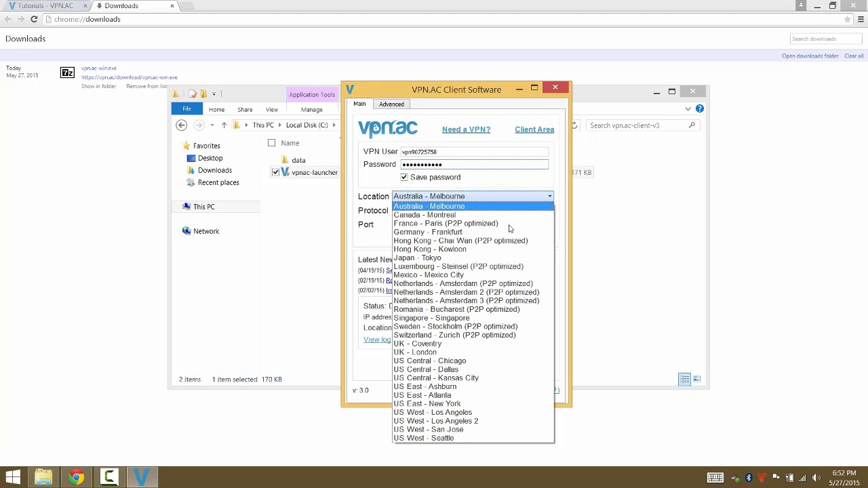Click the green app icon on the taskbar
The image size is (868, 488).
[x=108, y=478]
